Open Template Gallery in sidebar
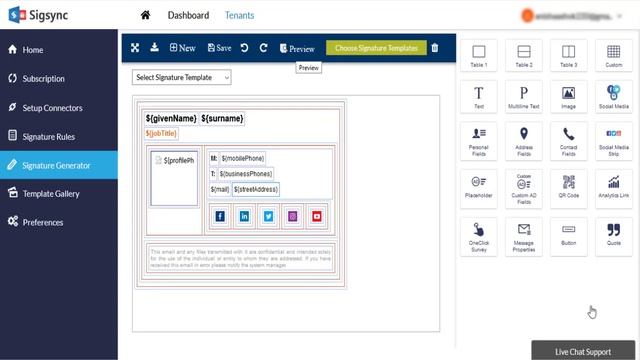The height and width of the screenshot is (360, 640). [x=59, y=194]
